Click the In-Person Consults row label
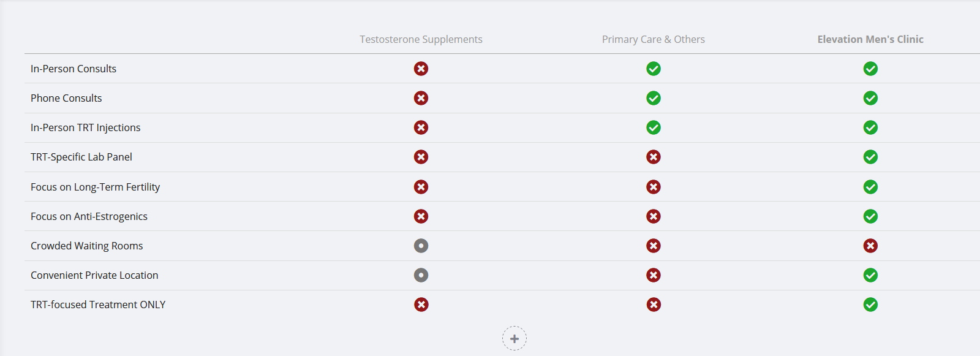The height and width of the screenshot is (356, 980). pyautogui.click(x=73, y=69)
